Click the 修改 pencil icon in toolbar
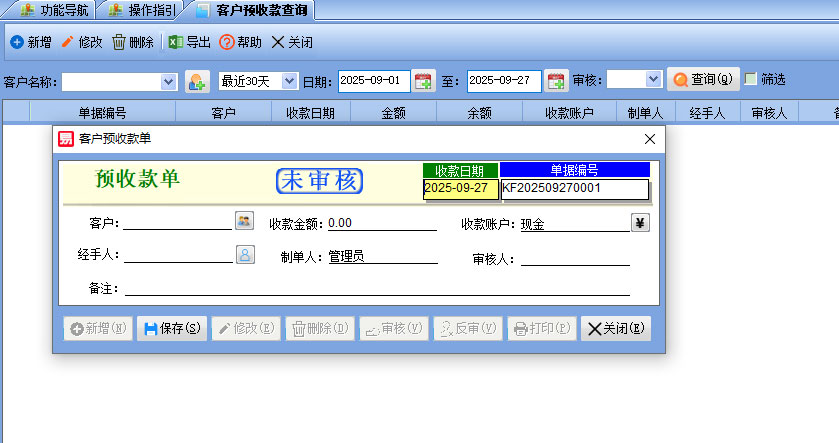The height and width of the screenshot is (443, 839). coord(68,42)
